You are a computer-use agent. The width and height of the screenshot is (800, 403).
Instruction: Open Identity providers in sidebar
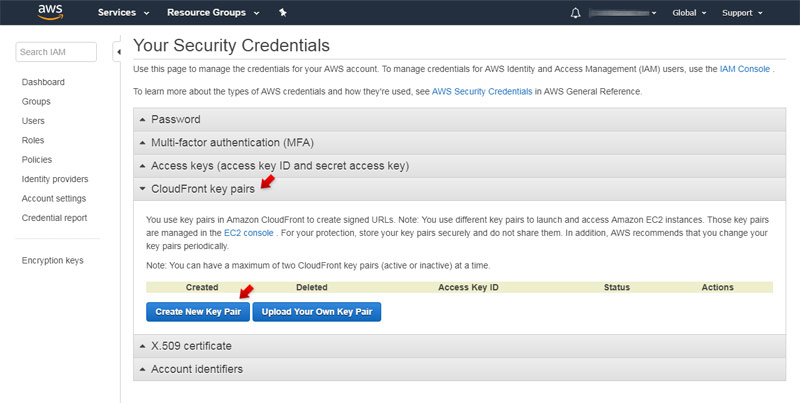(55, 179)
